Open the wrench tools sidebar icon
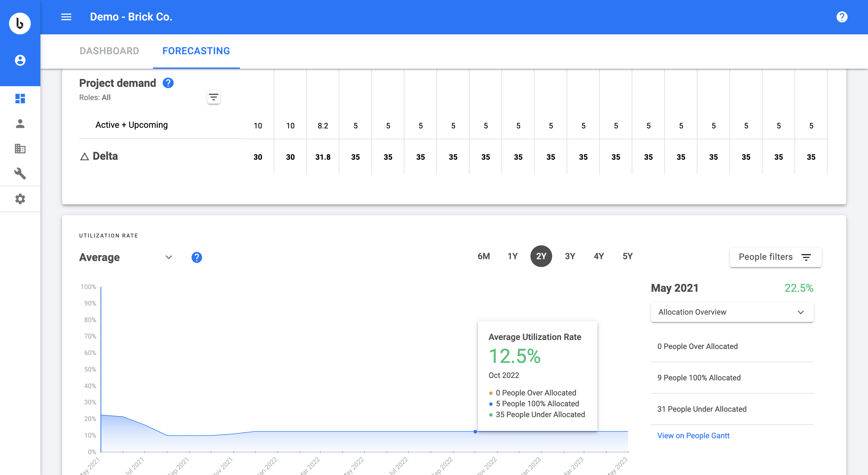Image resolution: width=868 pixels, height=475 pixels. click(x=20, y=174)
